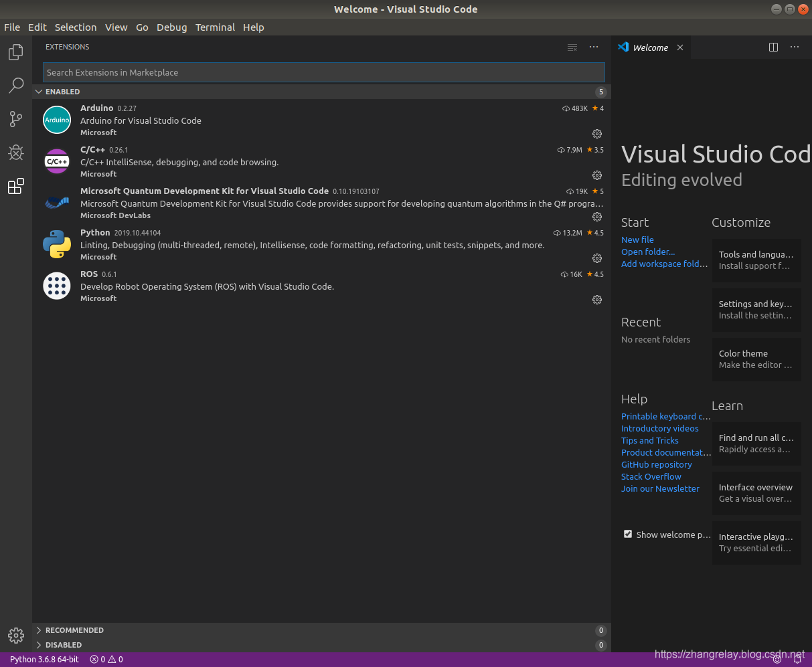Open the GitHub repository link
The image size is (812, 667).
[x=656, y=464]
